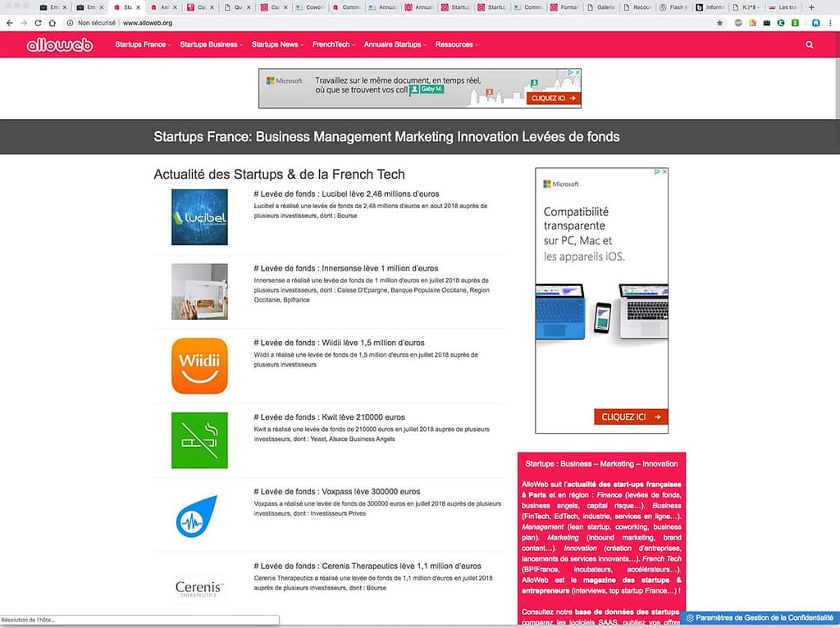Click the Voxpass blue drop logo

[x=198, y=516]
